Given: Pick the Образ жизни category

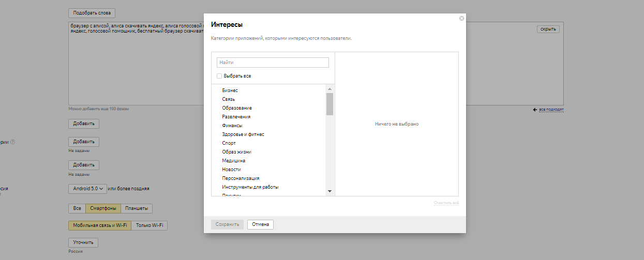Looking at the screenshot, I should pyautogui.click(x=236, y=152).
